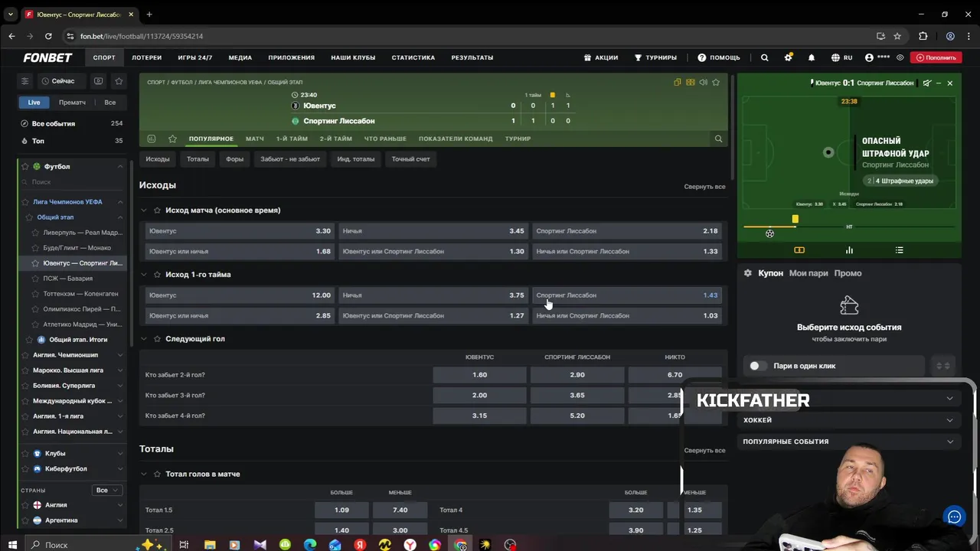Open the ПОМОЩЬ help link

[719, 57]
